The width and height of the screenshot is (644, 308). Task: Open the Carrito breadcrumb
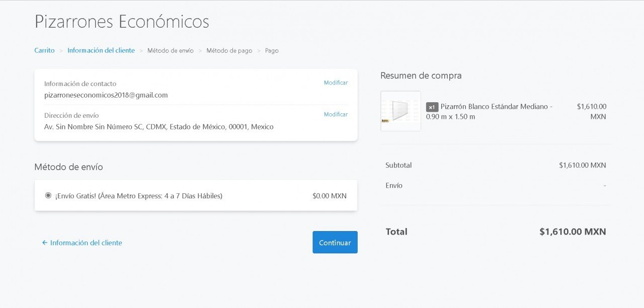click(x=44, y=50)
